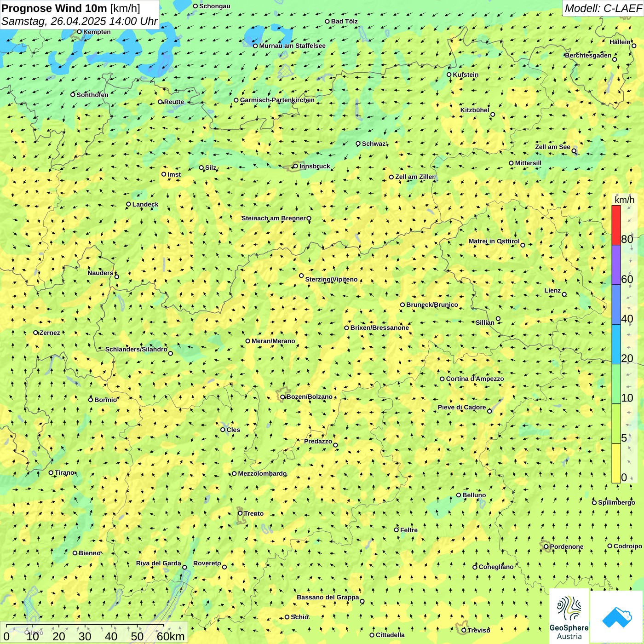Click the Pordenone city label

pyautogui.click(x=566, y=546)
